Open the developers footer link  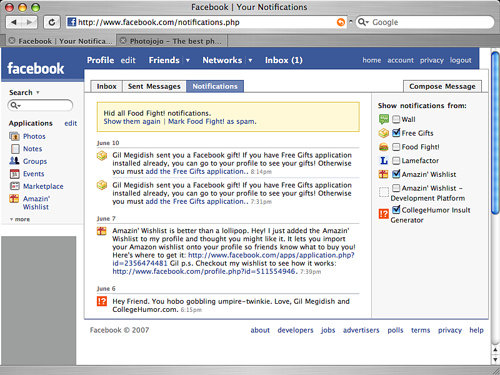pos(295,330)
